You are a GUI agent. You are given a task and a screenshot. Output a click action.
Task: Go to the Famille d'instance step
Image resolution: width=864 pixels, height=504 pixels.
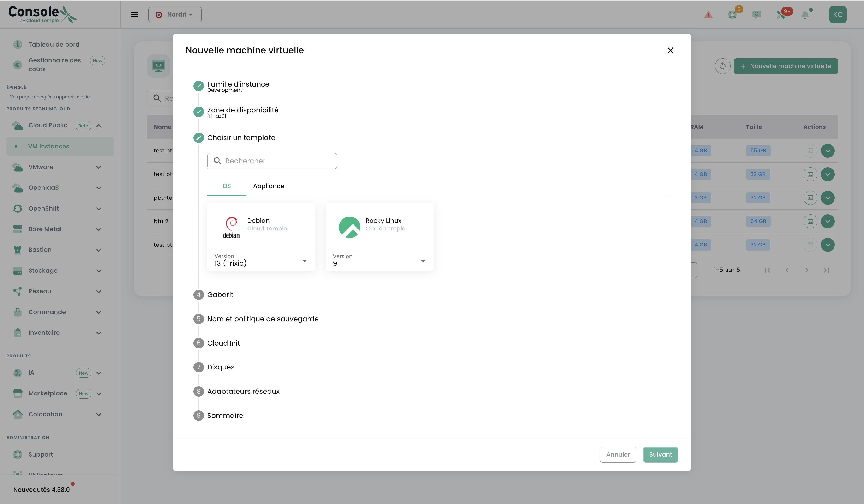[x=238, y=84]
